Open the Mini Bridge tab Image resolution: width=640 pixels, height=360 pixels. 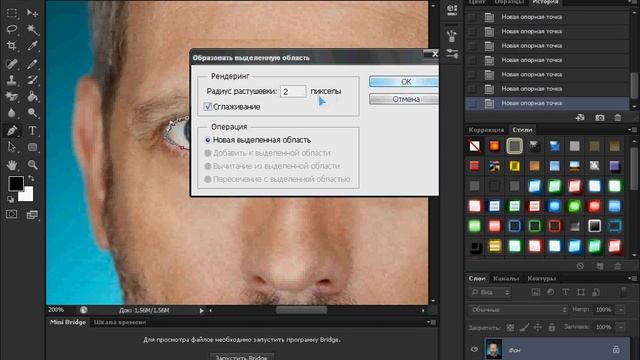[x=68, y=322]
